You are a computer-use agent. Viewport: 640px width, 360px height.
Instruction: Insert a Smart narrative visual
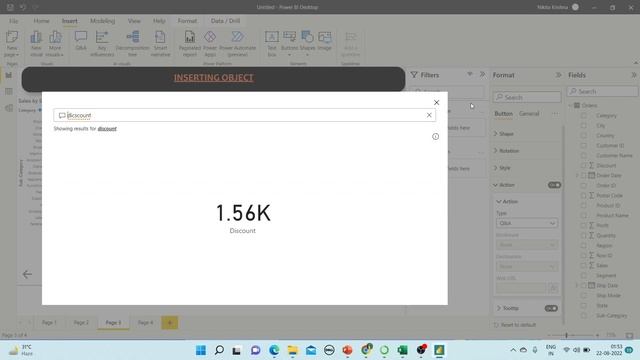(160, 44)
